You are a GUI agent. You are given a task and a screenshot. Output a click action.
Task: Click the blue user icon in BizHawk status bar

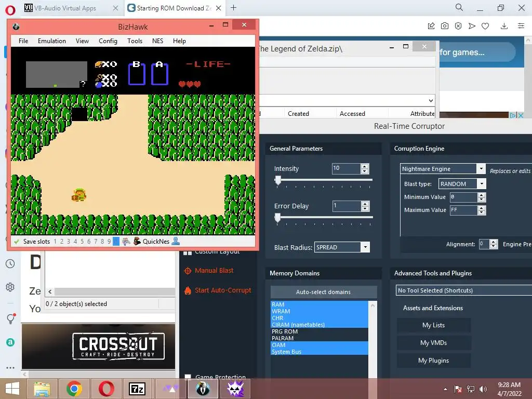(176, 241)
